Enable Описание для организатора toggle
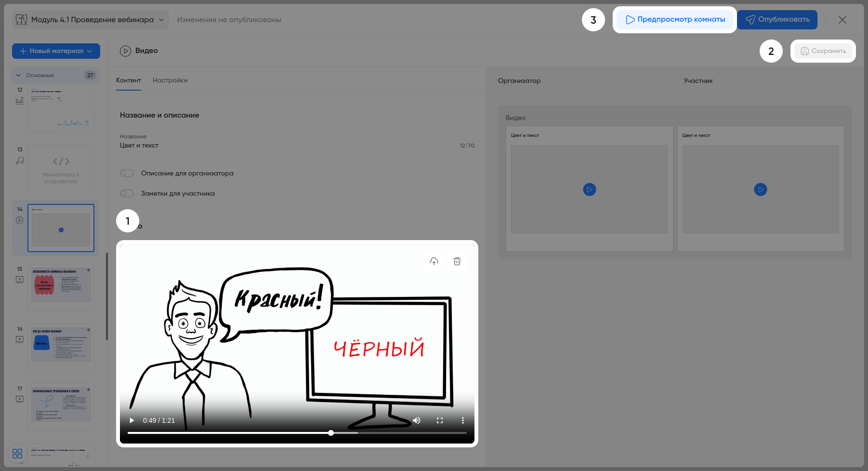Screen dimensions: 868x471 point(127,173)
